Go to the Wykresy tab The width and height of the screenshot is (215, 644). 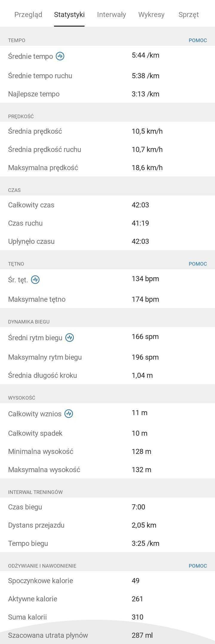coord(151,14)
